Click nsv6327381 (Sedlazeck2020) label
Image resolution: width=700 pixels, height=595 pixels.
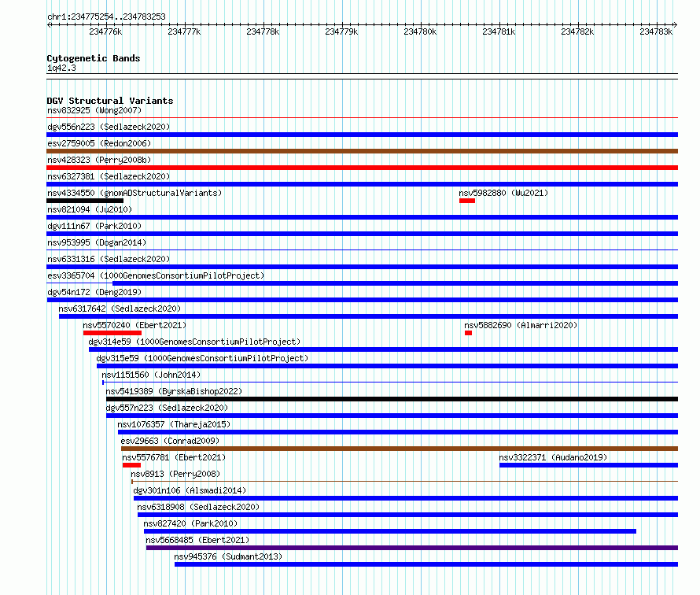109,176
